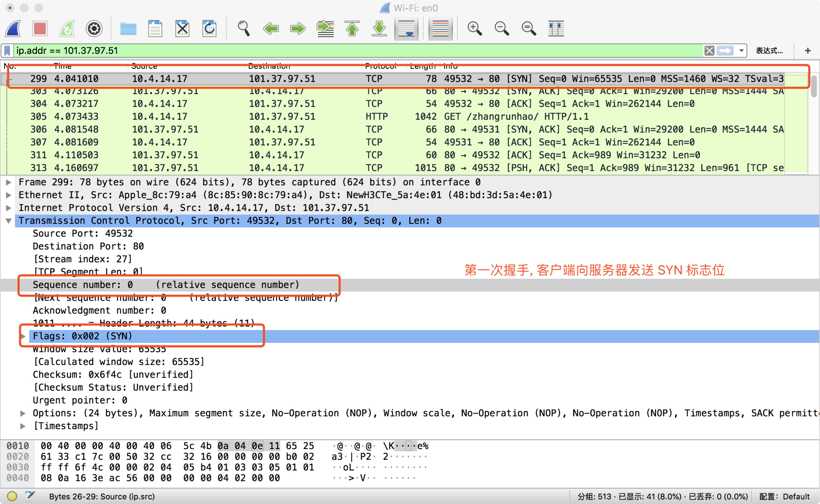Toggle auto scroll during live capture
The height and width of the screenshot is (504, 820).
pos(406,29)
